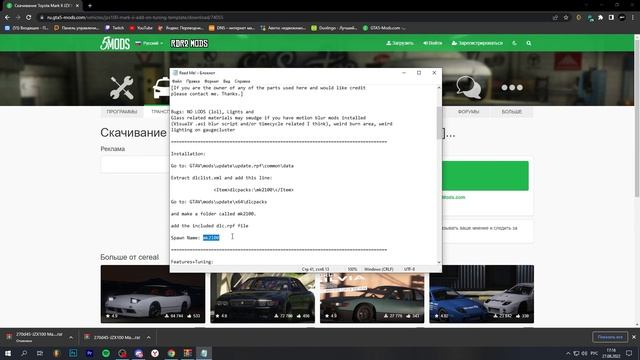Click the UTF-8 status bar entry
The height and width of the screenshot is (360, 640).
pyautogui.click(x=409, y=269)
